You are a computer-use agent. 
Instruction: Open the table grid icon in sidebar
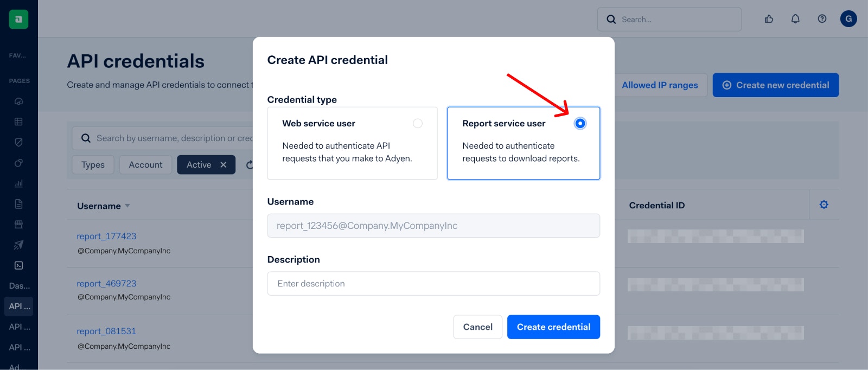18,122
